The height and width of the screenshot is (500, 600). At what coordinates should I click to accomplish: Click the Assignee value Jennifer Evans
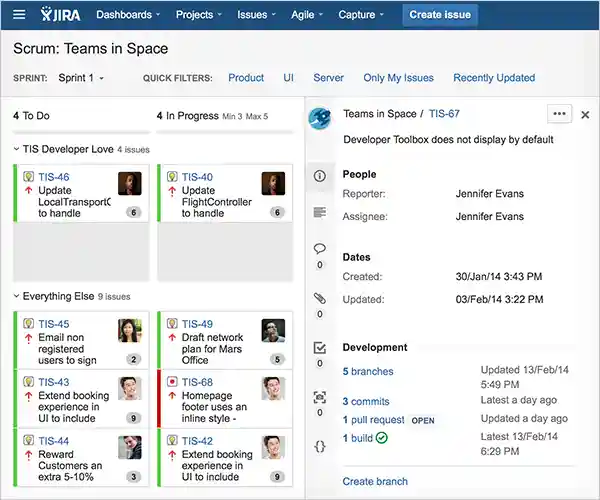[489, 217]
